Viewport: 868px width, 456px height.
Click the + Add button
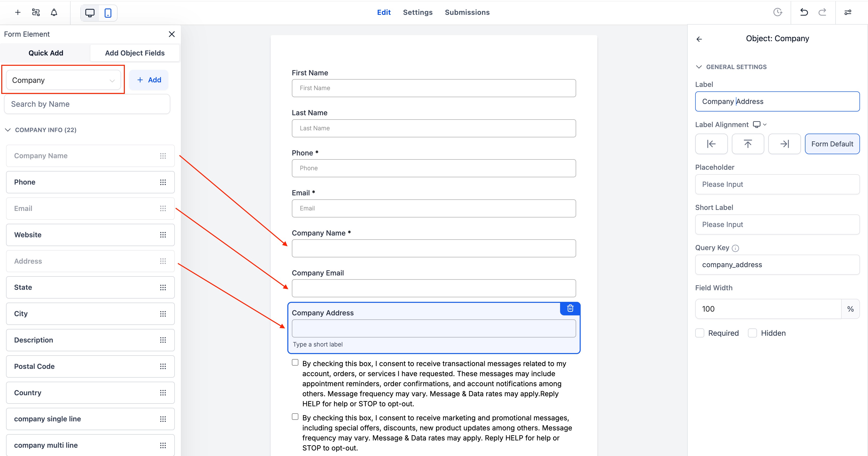(x=149, y=80)
